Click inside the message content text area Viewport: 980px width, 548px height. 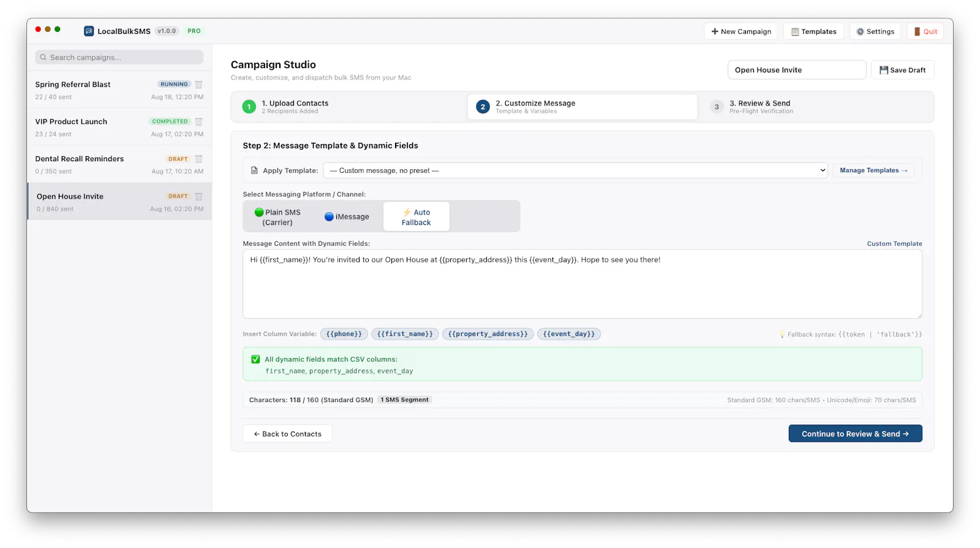(582, 284)
